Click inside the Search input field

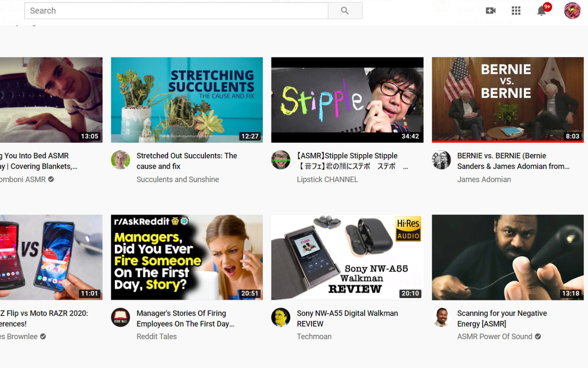pos(176,11)
